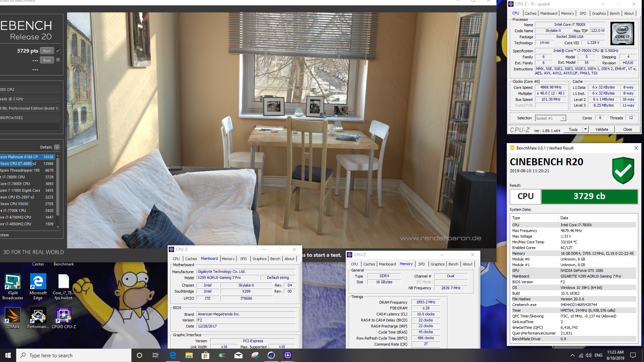Open the Tools dropdown arrow in CPU-Z

tap(585, 129)
